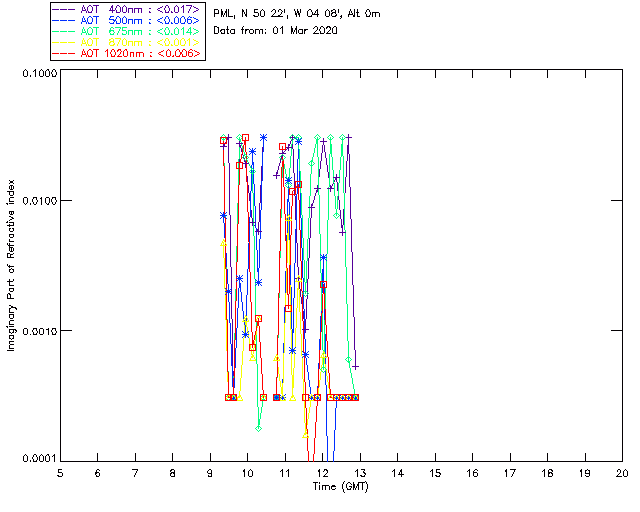Click the green diamond marker at the lowest 675nm point
Viewport: 640px width, 512px height.
pyautogui.click(x=258, y=429)
